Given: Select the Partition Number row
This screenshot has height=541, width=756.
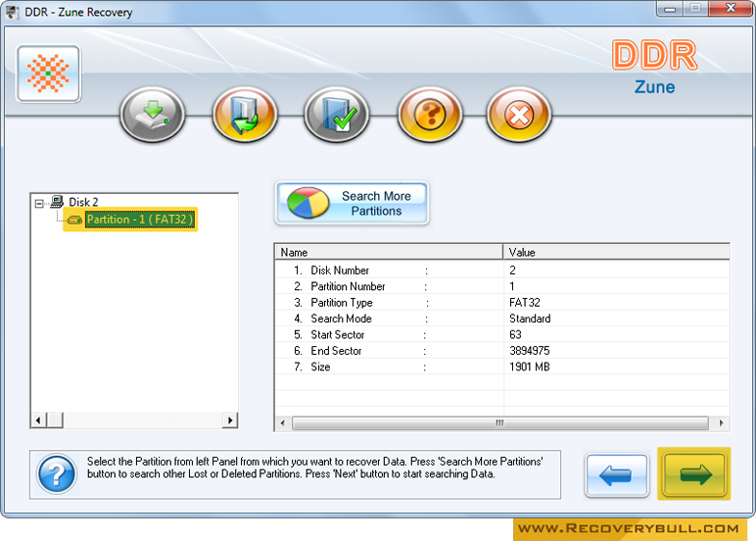Looking at the screenshot, I should [x=502, y=286].
